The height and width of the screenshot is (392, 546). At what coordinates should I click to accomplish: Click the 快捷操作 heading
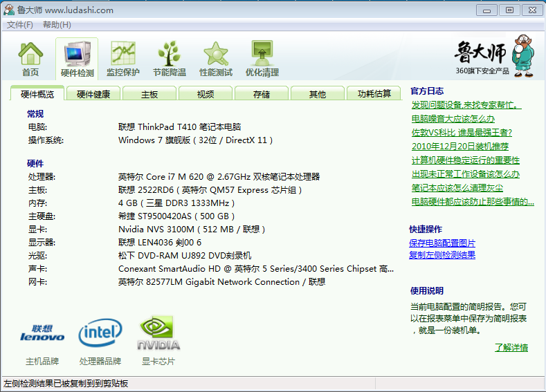[x=426, y=230]
